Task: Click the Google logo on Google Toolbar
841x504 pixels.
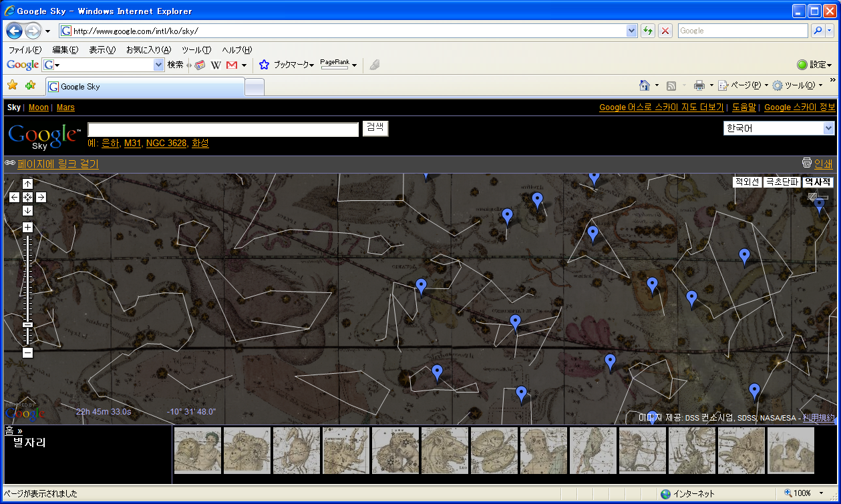Action: [23, 65]
